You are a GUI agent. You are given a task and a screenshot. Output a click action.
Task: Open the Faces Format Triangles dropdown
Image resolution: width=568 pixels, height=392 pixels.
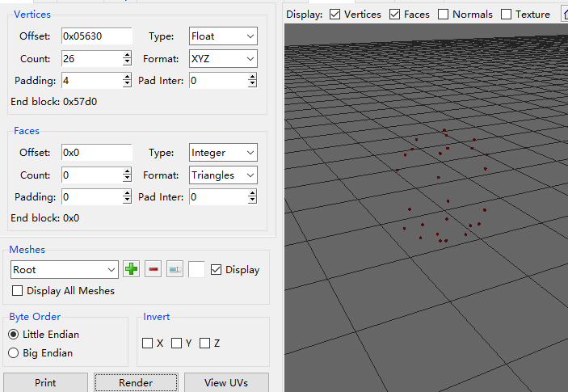(223, 175)
